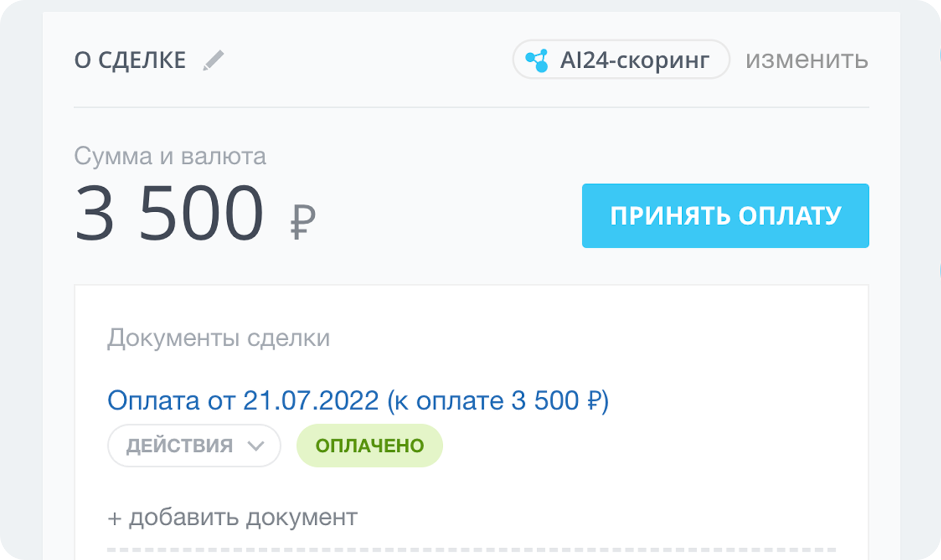Click the к оплате 3 500 ₽ text
The height and width of the screenshot is (560, 941).
[499, 401]
